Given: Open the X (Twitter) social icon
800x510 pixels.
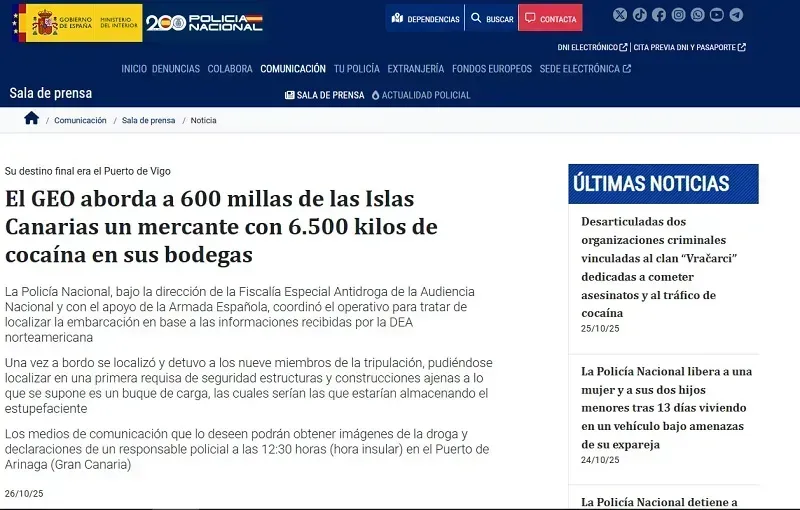Looking at the screenshot, I should pos(620,15).
